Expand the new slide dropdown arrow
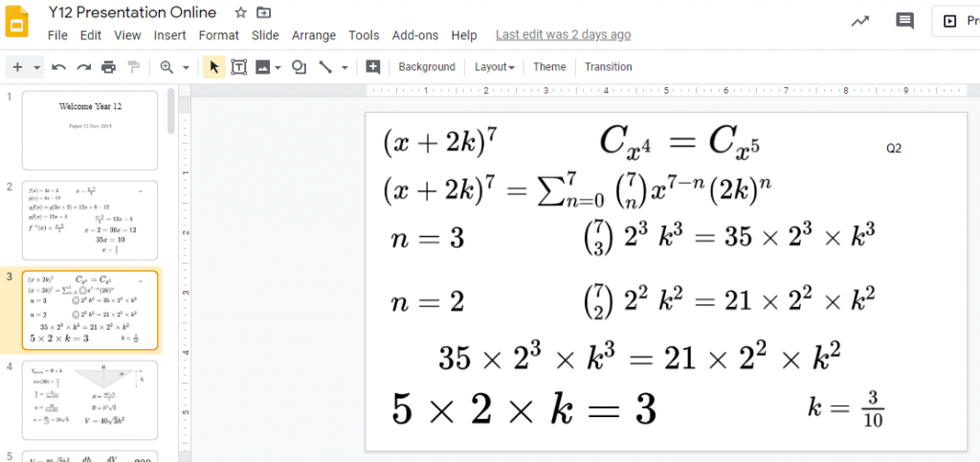The height and width of the screenshot is (462, 980). point(37,67)
